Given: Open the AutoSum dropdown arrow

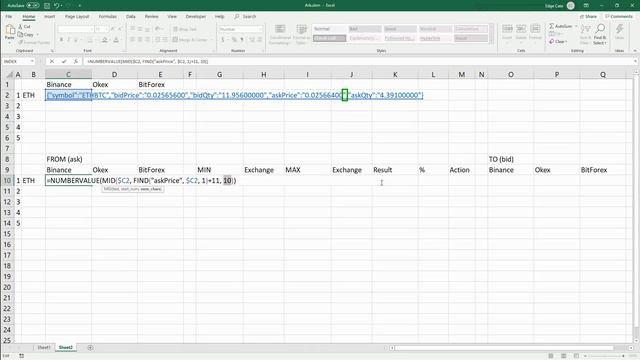Looking at the screenshot, I should pos(576,26).
